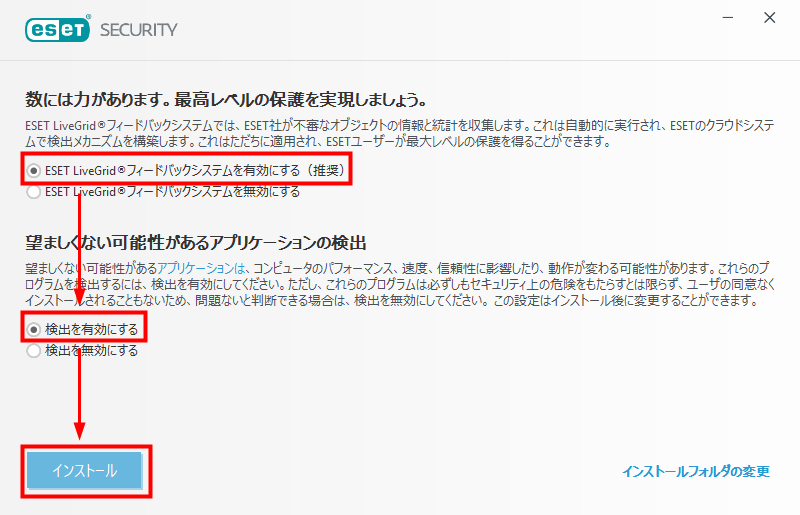The image size is (800, 515).
Task: Click the ESET logo badge
Action: [x=57, y=30]
